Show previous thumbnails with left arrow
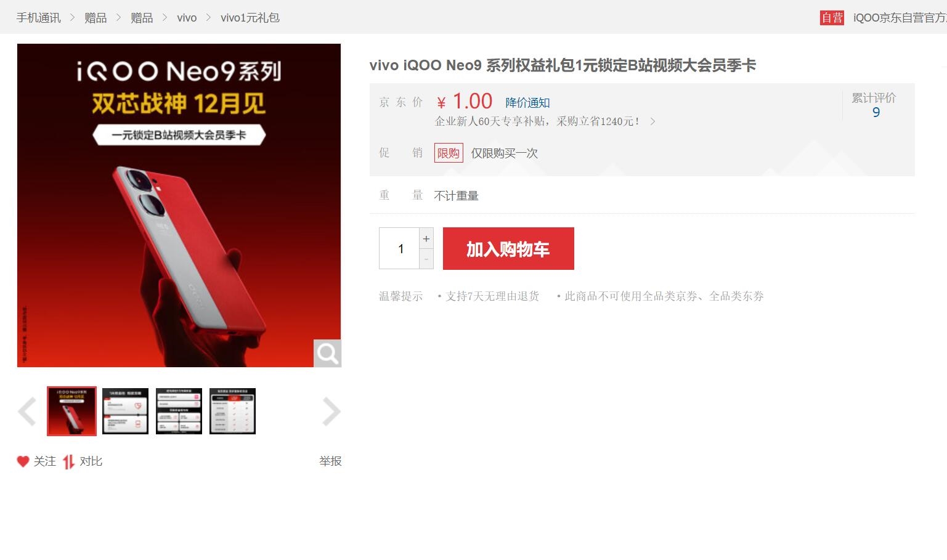The width and height of the screenshot is (947, 560). (27, 412)
